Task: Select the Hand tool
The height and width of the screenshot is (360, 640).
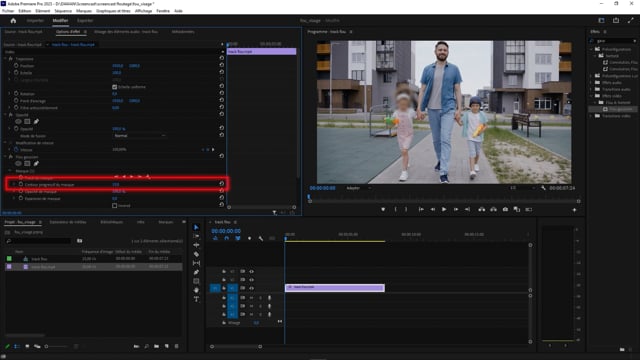Action: (196, 290)
